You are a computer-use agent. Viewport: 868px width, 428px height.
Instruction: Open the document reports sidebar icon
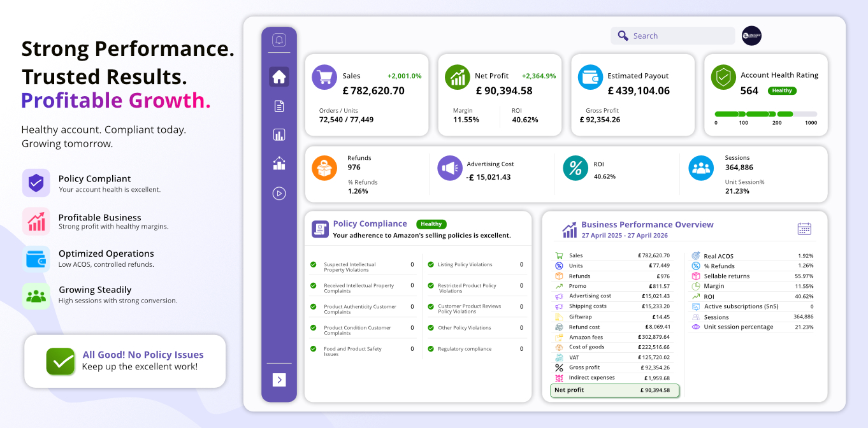pos(279,106)
